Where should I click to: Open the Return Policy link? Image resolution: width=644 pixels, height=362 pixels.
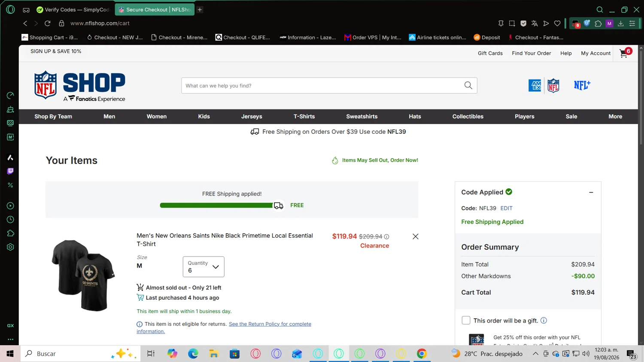tap(270, 324)
